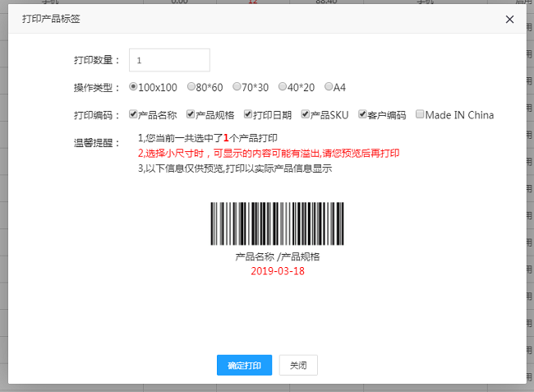Close the 打印产品标签 dialog with the X icon
The height and width of the screenshot is (392, 534).
click(510, 18)
